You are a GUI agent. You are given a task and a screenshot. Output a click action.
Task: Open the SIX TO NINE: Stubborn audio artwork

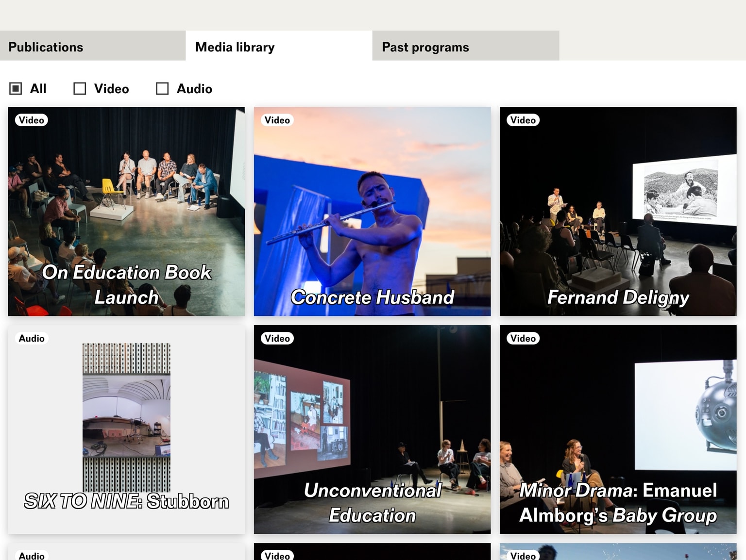pos(126,417)
